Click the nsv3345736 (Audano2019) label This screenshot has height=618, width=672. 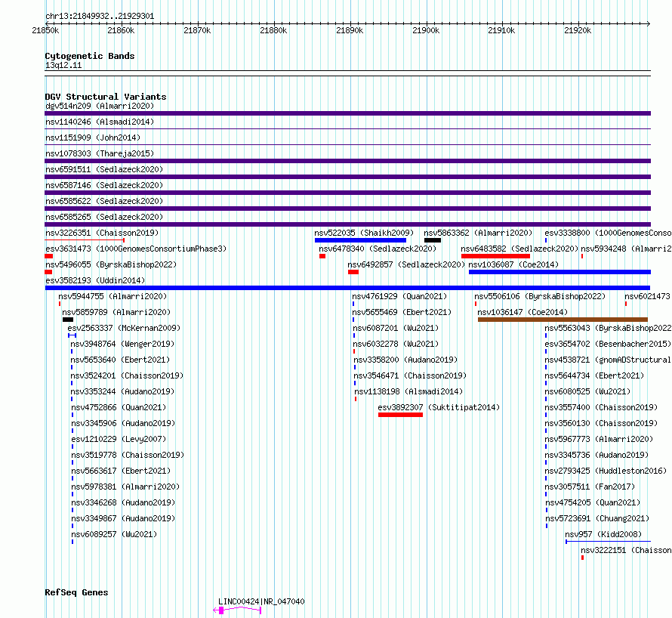596,455
